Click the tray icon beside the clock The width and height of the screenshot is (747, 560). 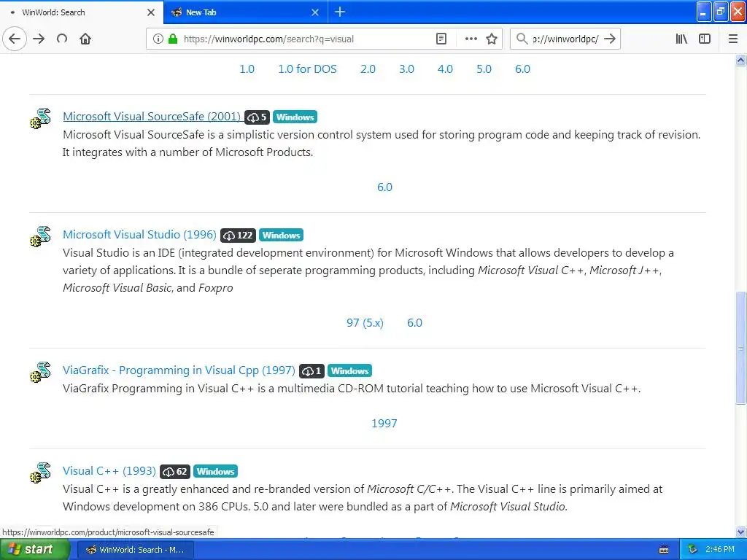tap(692, 550)
